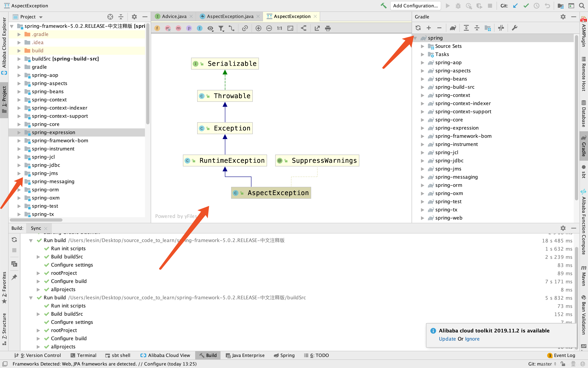
Task: Expand Tasks node in Gradle panel
Action: point(423,54)
